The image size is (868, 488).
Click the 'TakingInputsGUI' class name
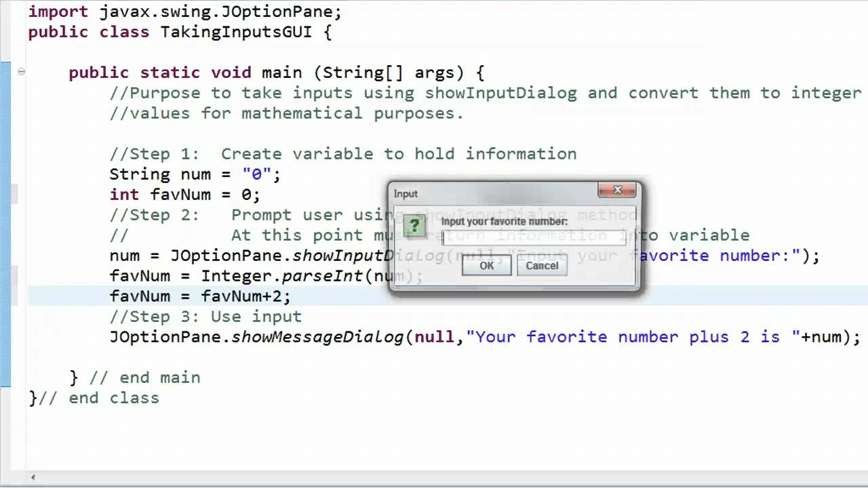tap(236, 32)
